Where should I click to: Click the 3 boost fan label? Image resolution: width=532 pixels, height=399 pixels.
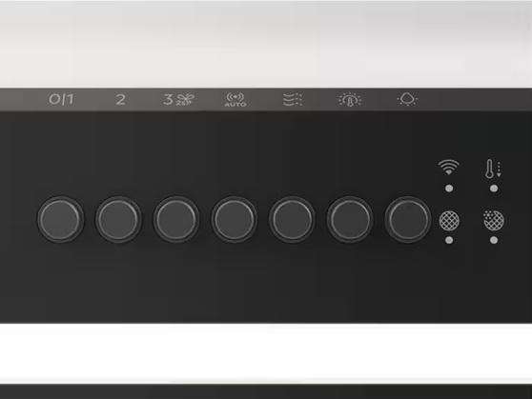tap(179, 100)
